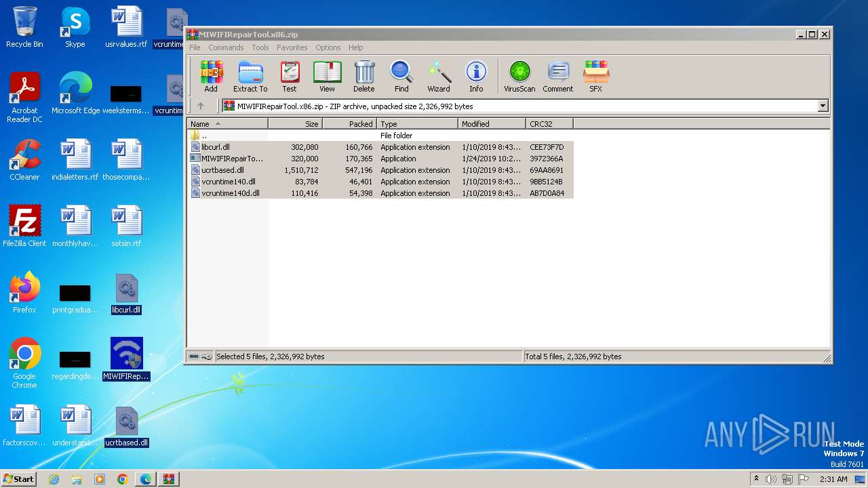
Task: Open Recycle Bin desktop icon
Action: [24, 28]
